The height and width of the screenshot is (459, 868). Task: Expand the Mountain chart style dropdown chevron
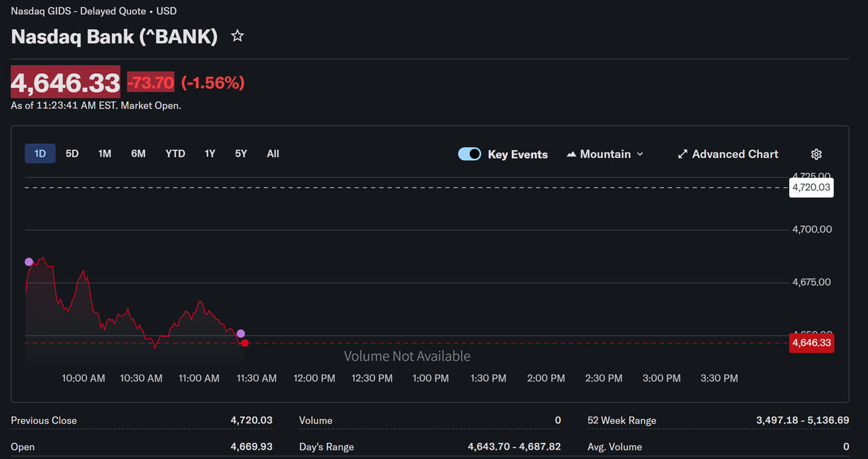pos(639,155)
